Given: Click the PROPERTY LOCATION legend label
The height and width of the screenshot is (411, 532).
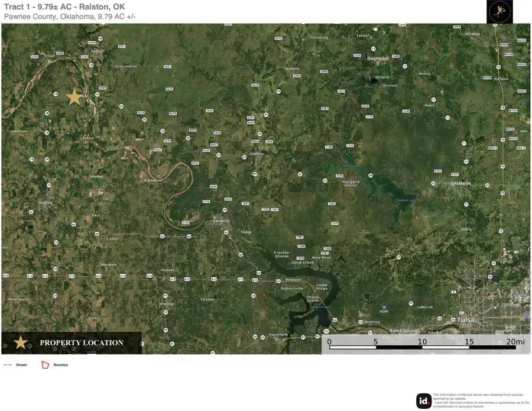Looking at the screenshot, I should click(82, 343).
